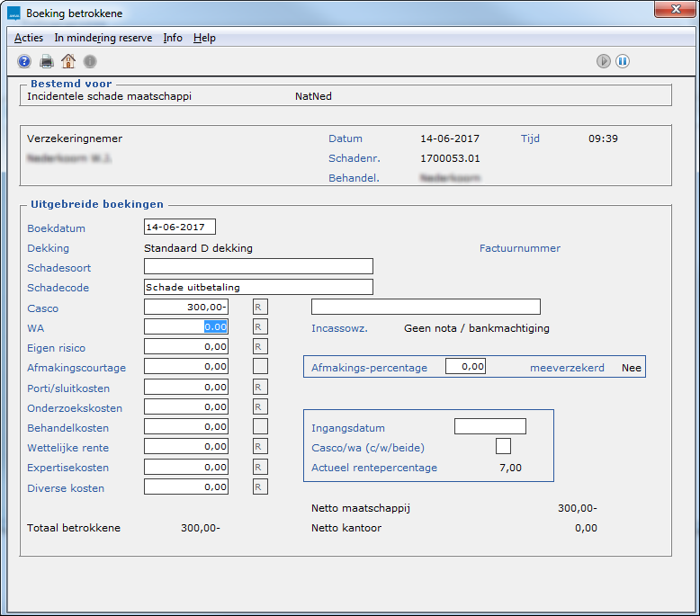Click the house icon in the toolbar
The width and height of the screenshot is (700, 616).
click(x=68, y=61)
